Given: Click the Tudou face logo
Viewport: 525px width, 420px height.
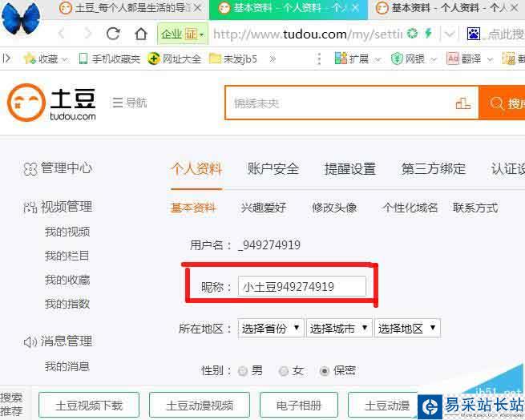Looking at the screenshot, I should (26, 102).
